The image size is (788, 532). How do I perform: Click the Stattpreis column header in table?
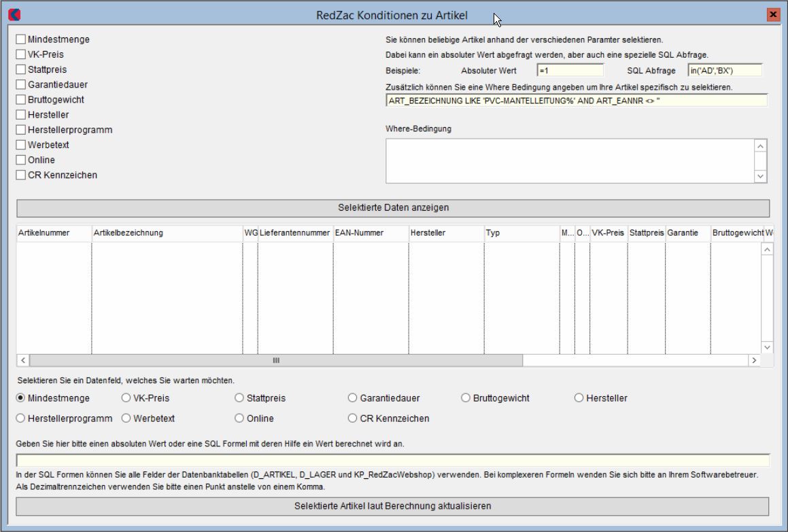point(647,233)
